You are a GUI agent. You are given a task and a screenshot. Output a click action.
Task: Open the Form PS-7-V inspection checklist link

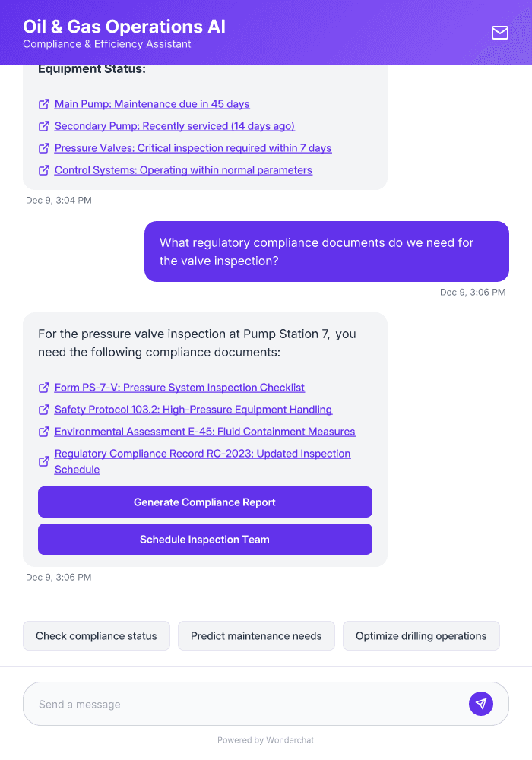point(180,388)
